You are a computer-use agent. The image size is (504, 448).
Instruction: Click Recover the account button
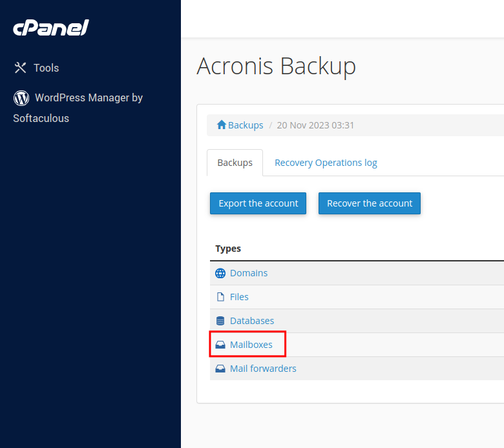[370, 203]
